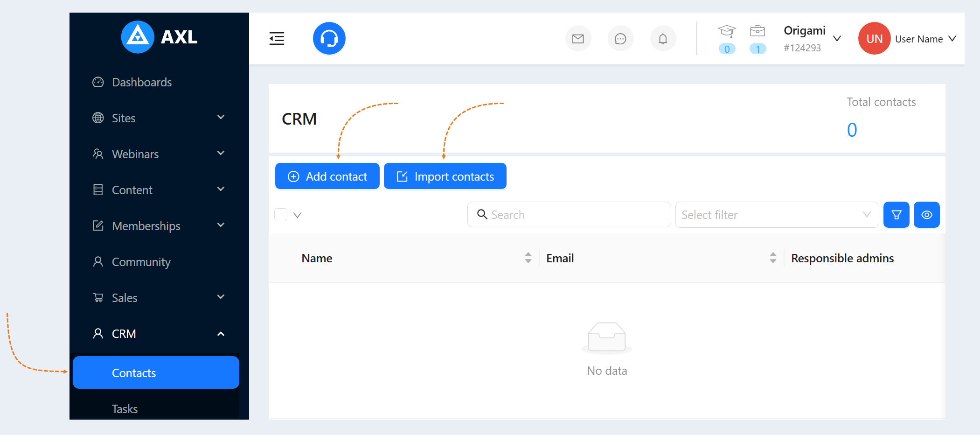Open Community in the sidebar
Image resolution: width=980 pixels, height=435 pixels.
click(x=141, y=262)
